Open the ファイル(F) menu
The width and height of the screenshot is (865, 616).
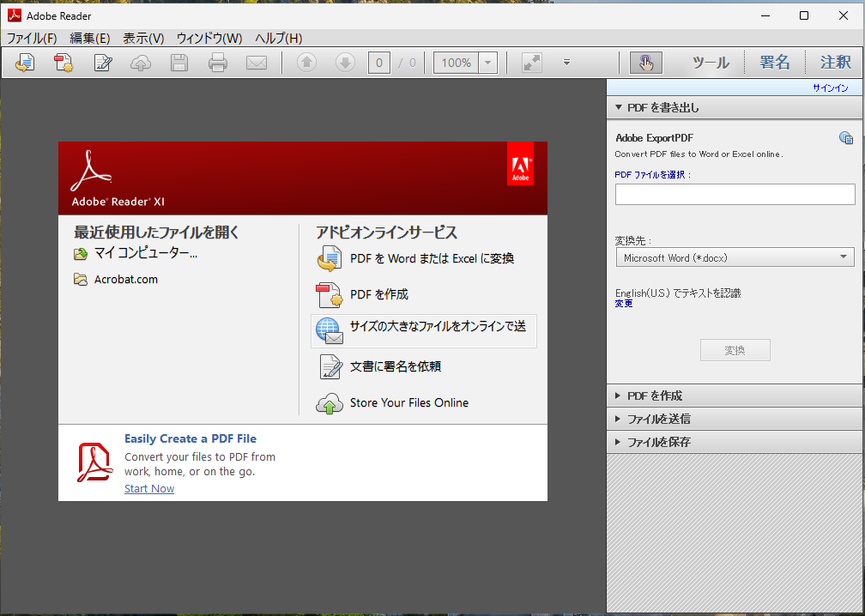[32, 39]
